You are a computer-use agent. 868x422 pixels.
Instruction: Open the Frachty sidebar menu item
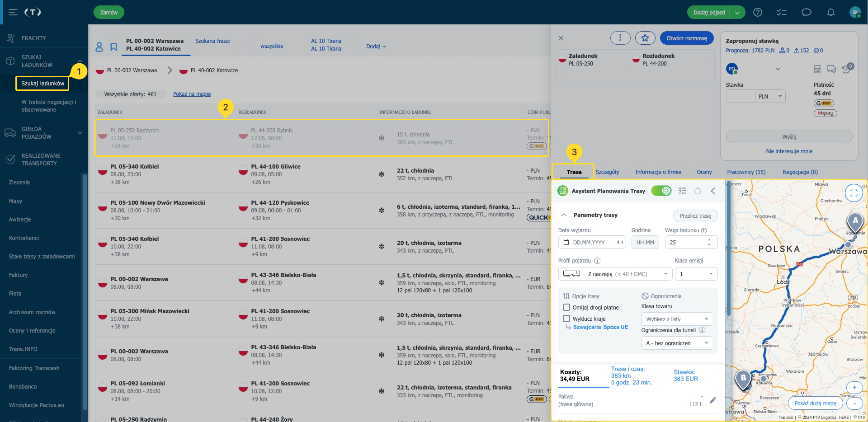pos(34,38)
